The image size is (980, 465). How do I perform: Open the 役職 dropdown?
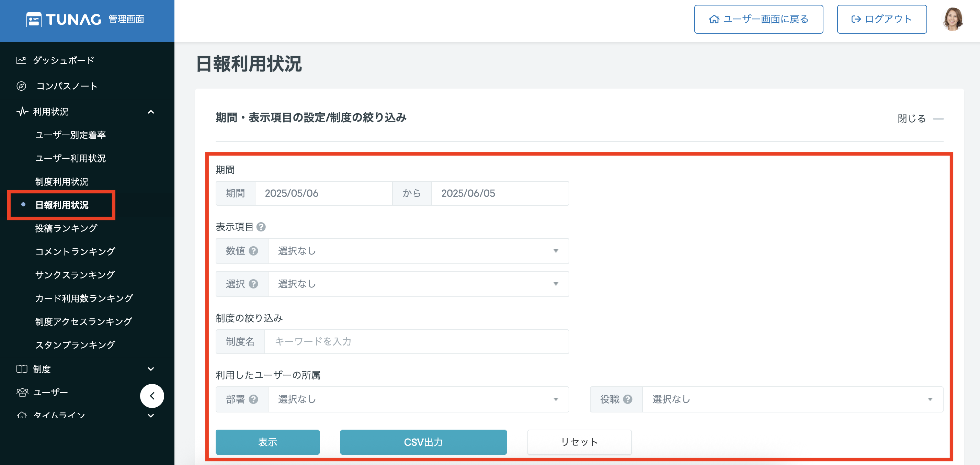tap(793, 399)
